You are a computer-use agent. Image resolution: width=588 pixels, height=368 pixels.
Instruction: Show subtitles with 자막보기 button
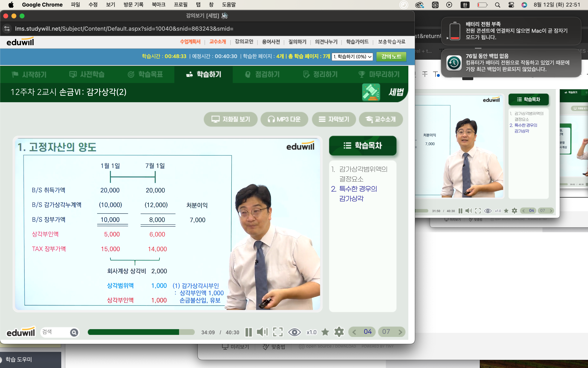pyautogui.click(x=334, y=119)
